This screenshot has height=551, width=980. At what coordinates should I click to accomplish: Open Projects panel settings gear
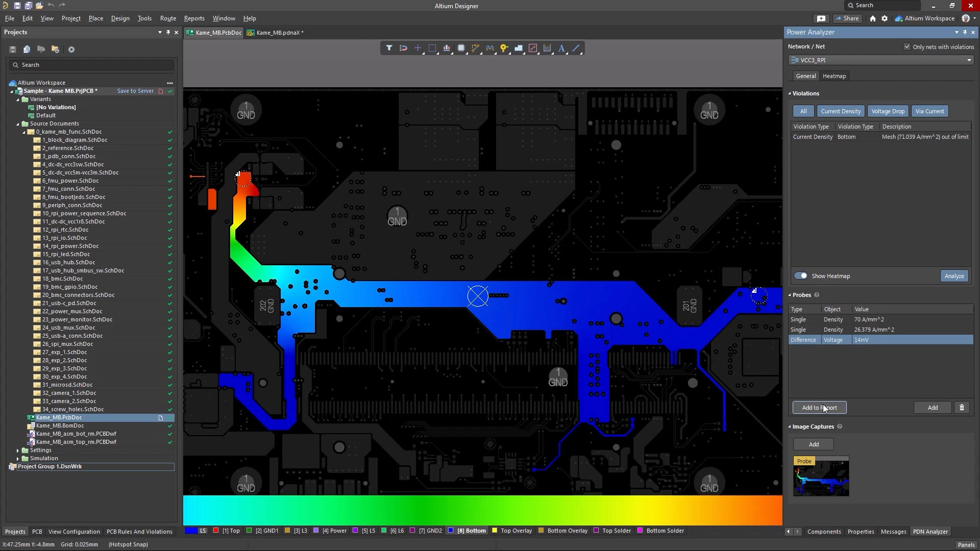[x=71, y=49]
